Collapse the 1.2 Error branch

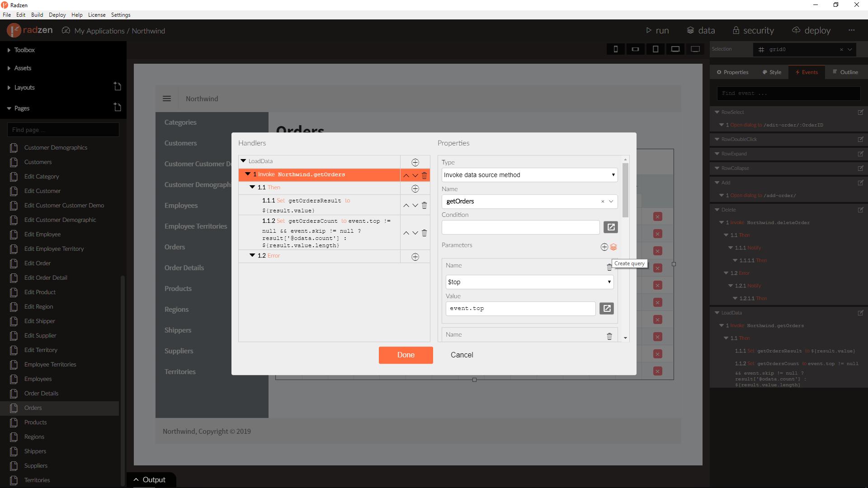[x=252, y=255]
